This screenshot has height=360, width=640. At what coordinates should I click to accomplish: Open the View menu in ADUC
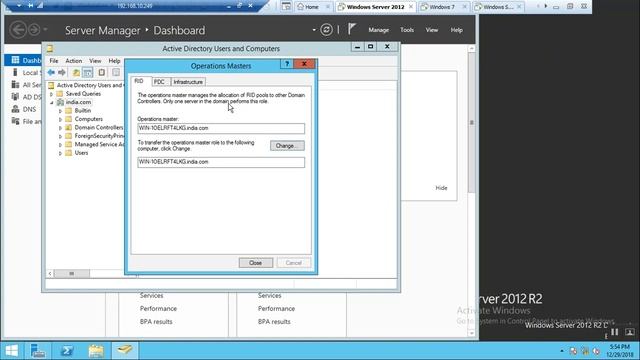(x=95, y=61)
